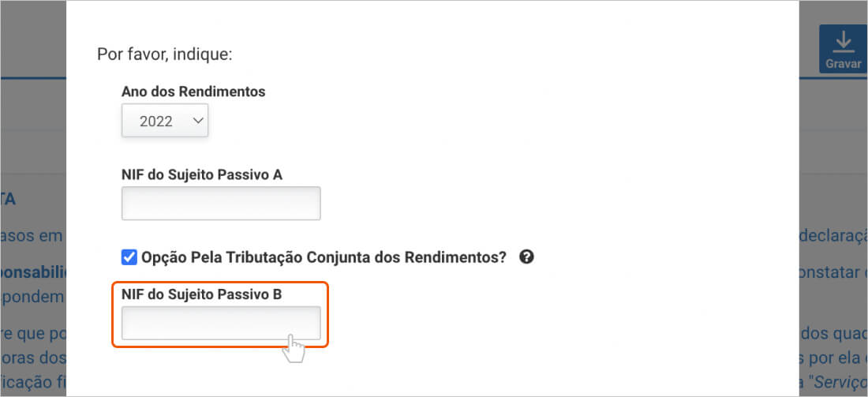The width and height of the screenshot is (868, 397).
Task: Open the Ano dos Rendimentos dropdown
Action: point(165,122)
